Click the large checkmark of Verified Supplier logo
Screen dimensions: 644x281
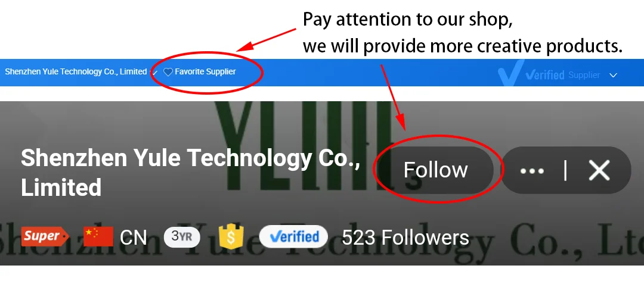click(x=510, y=73)
